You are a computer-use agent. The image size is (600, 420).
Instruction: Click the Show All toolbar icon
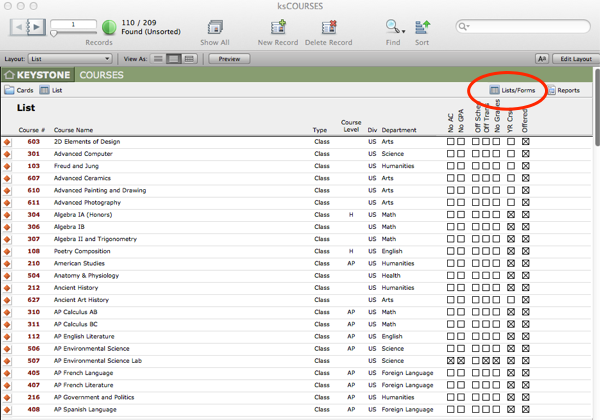214,26
